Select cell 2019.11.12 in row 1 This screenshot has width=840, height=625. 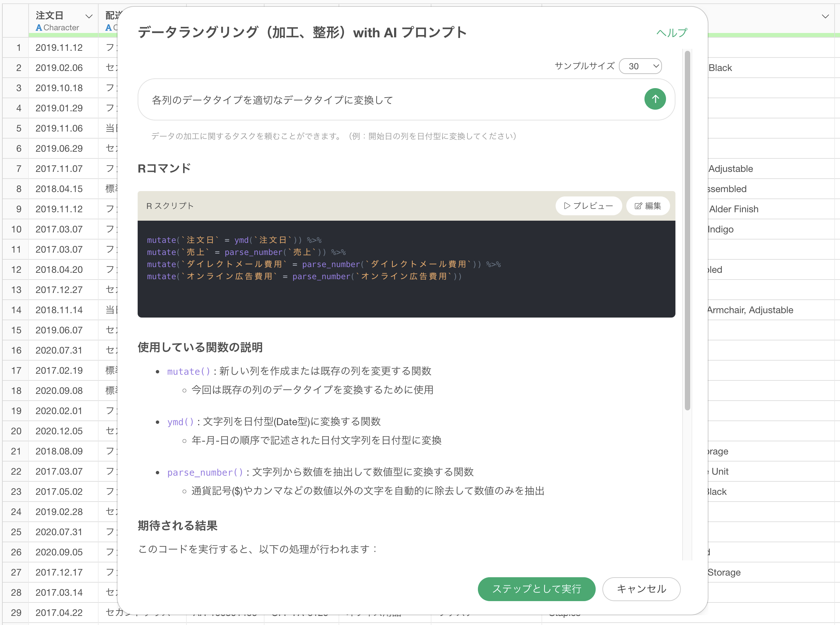63,48
